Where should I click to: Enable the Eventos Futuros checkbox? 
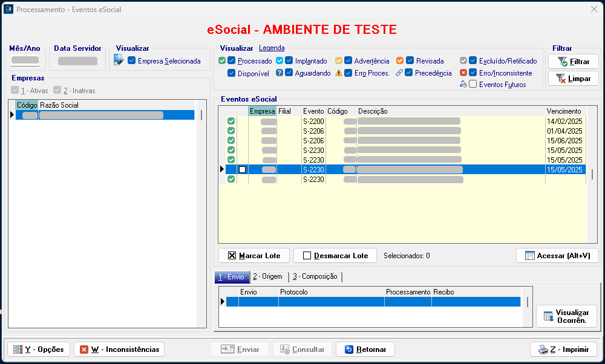click(473, 85)
